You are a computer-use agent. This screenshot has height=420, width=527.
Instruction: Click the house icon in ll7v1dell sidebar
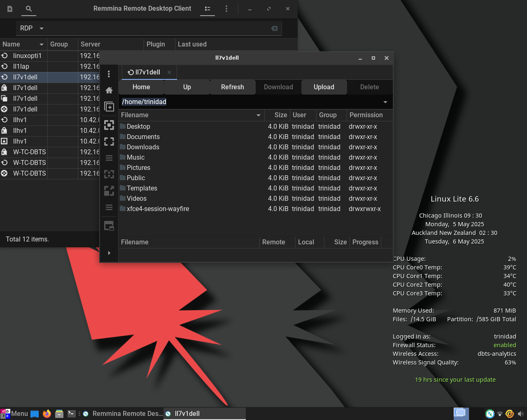pyautogui.click(x=109, y=90)
